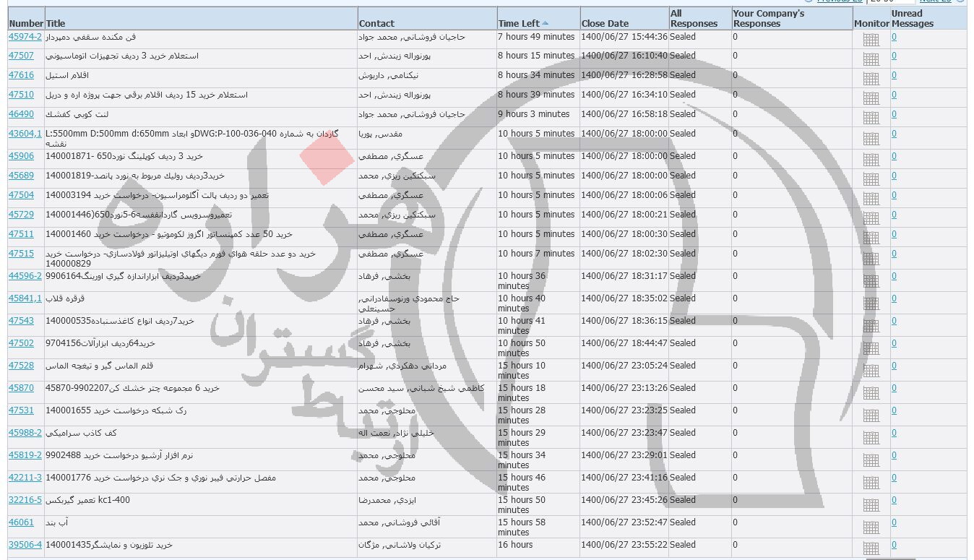Select the monitor icon for 45689
Screen dimensions: 974x560
(871, 180)
